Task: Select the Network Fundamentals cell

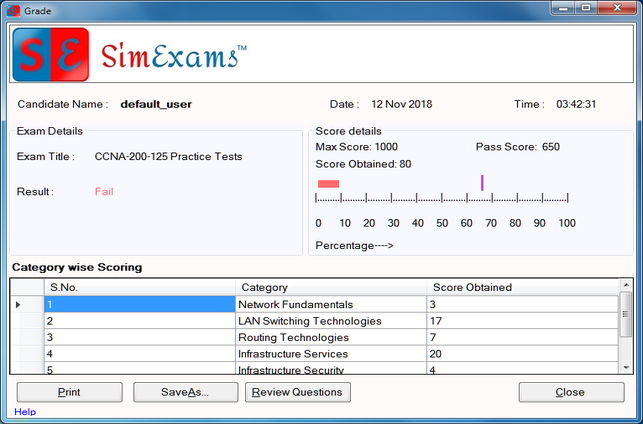Action: [x=331, y=305]
